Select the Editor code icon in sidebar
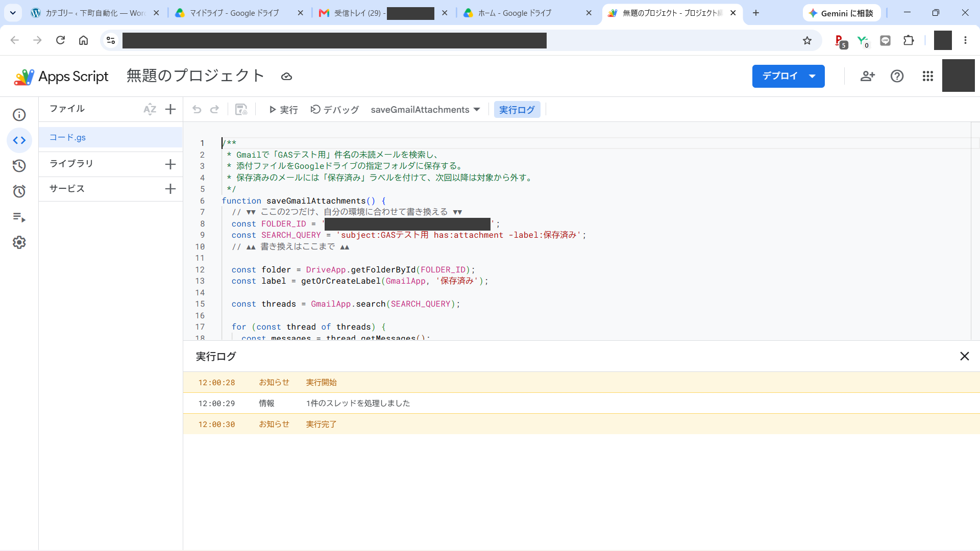 click(x=19, y=140)
